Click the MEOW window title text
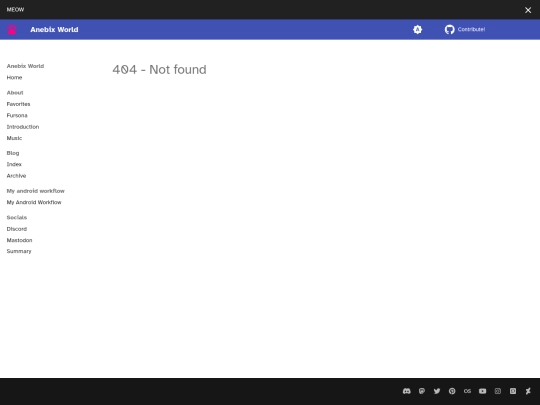The image size is (540, 405). 15,10
